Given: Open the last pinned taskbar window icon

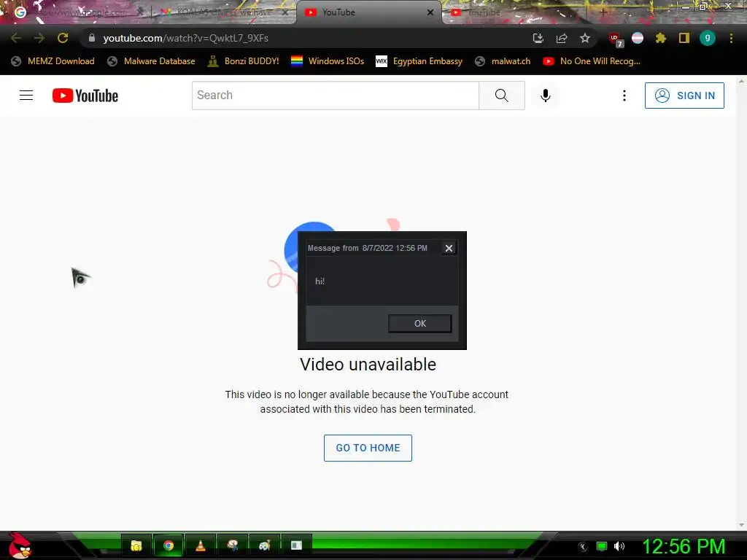Looking at the screenshot, I should 296,545.
